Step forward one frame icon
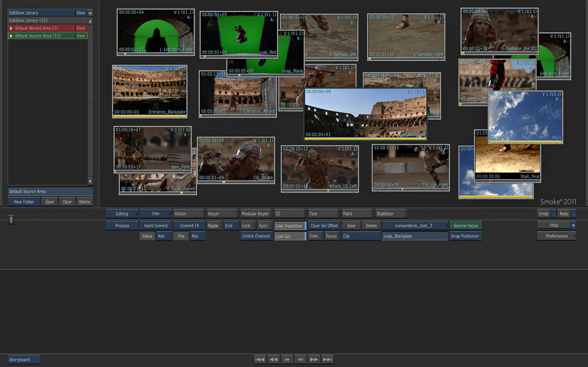This screenshot has height=367, width=588. 300,359
